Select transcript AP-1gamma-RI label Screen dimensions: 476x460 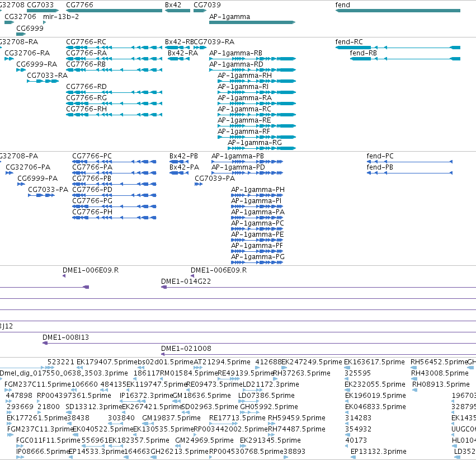(x=243, y=87)
